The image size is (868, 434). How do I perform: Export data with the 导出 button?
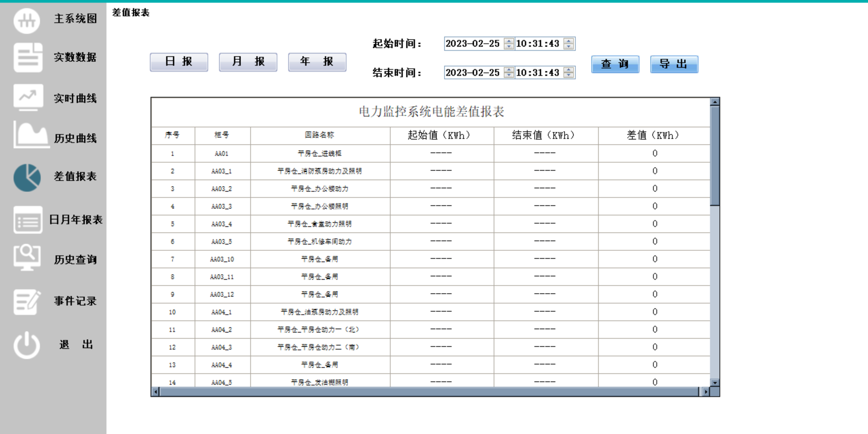coord(674,64)
